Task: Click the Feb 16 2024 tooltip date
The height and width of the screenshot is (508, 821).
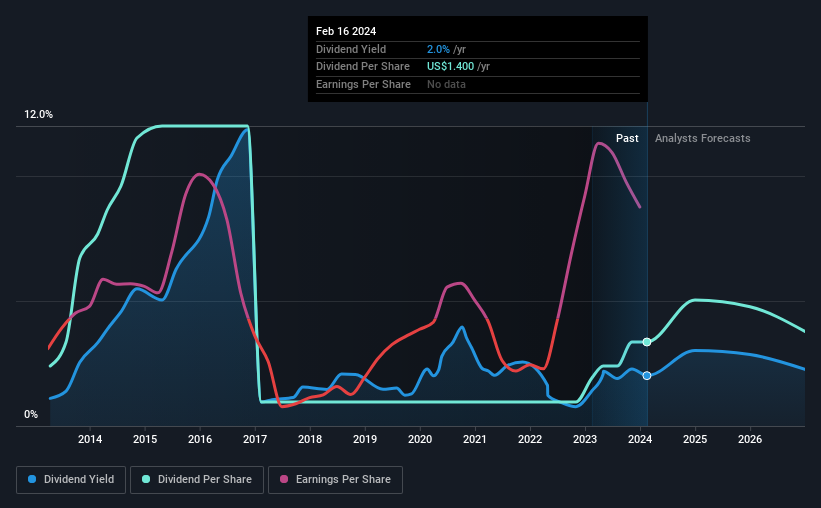Action: (x=346, y=31)
